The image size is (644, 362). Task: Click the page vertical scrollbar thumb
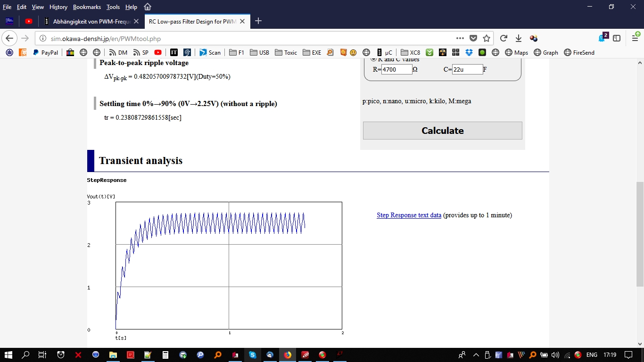pyautogui.click(x=640, y=234)
